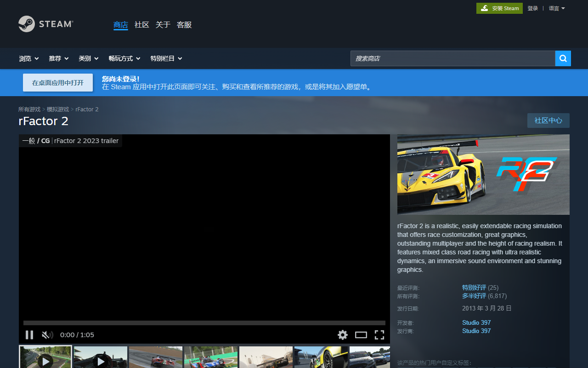This screenshot has width=588, height=368.
Task: Select the second video thumbnail
Action: tap(101, 357)
